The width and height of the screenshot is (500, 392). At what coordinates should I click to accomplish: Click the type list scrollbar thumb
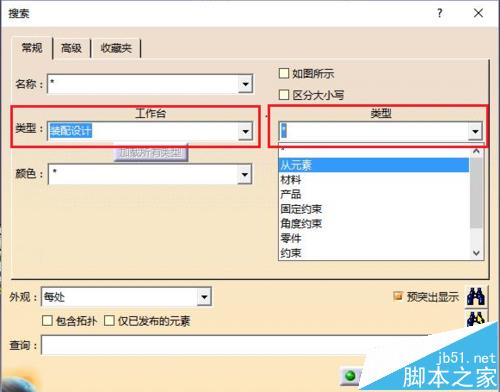click(x=476, y=193)
